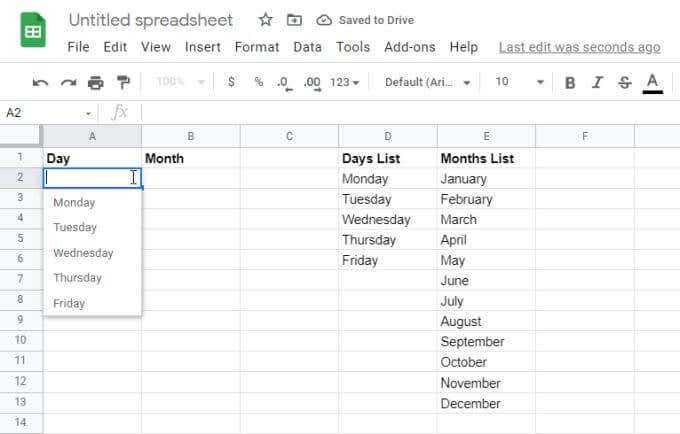The image size is (680, 434).
Task: Click the undo arrow icon
Action: (40, 83)
